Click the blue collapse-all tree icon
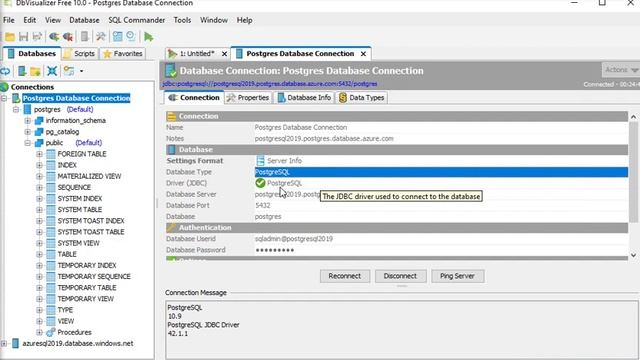The height and width of the screenshot is (360, 640). 52,71
